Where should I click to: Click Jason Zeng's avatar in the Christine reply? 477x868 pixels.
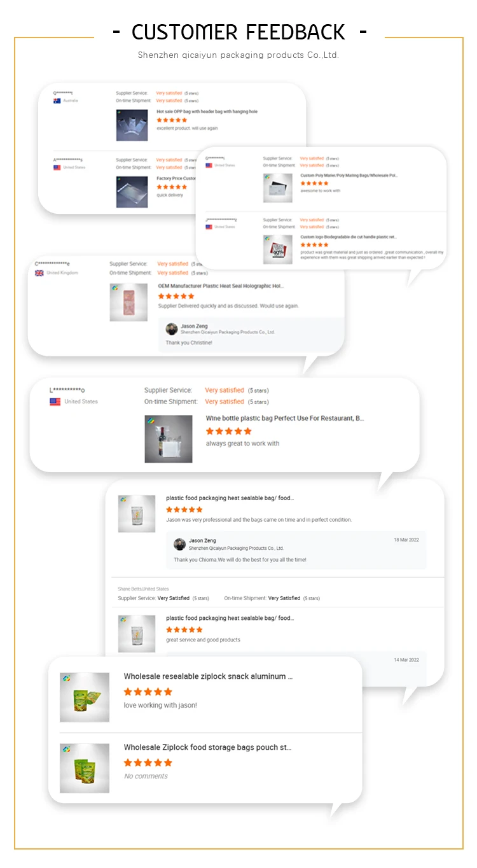point(171,329)
